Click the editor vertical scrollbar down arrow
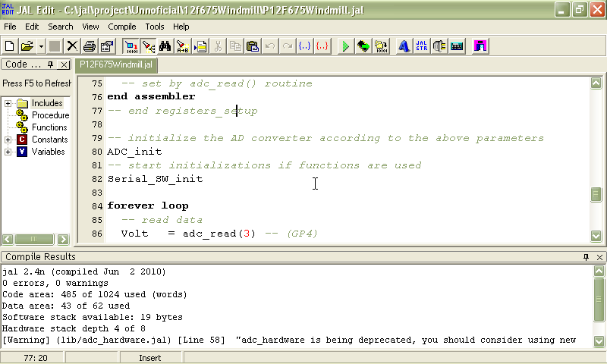Screen dimensions: 607x364 pyautogui.click(x=597, y=237)
